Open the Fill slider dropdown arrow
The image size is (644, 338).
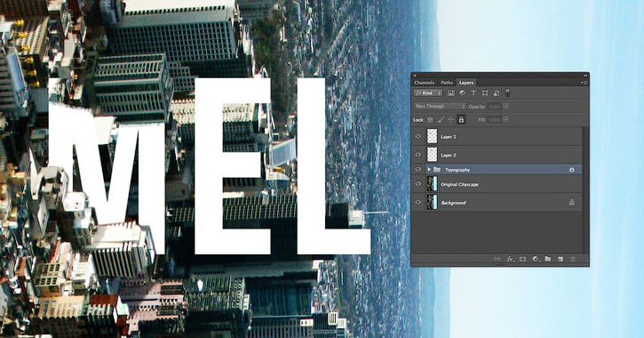click(x=506, y=120)
